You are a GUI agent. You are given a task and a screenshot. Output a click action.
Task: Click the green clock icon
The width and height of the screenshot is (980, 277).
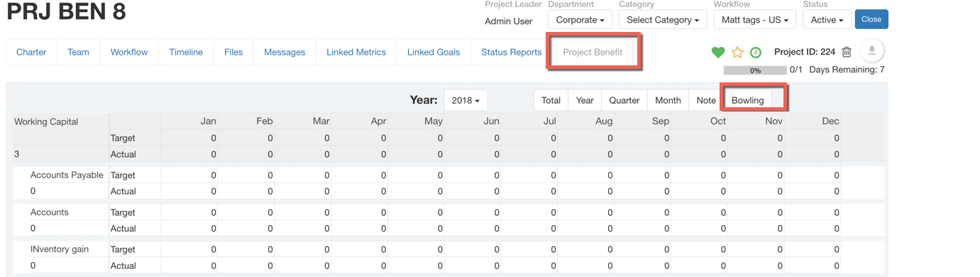(756, 53)
